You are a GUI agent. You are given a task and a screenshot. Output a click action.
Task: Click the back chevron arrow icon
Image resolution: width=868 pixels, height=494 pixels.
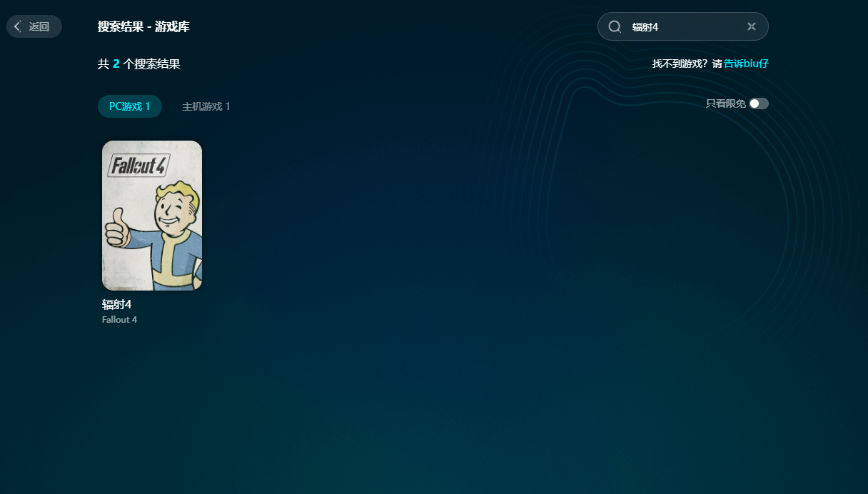18,26
